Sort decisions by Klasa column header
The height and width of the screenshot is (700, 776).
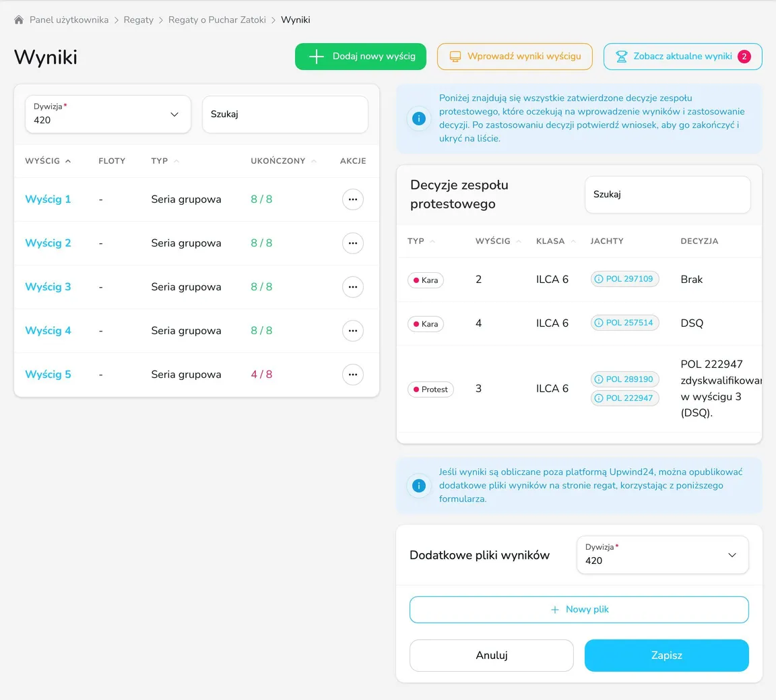555,241
